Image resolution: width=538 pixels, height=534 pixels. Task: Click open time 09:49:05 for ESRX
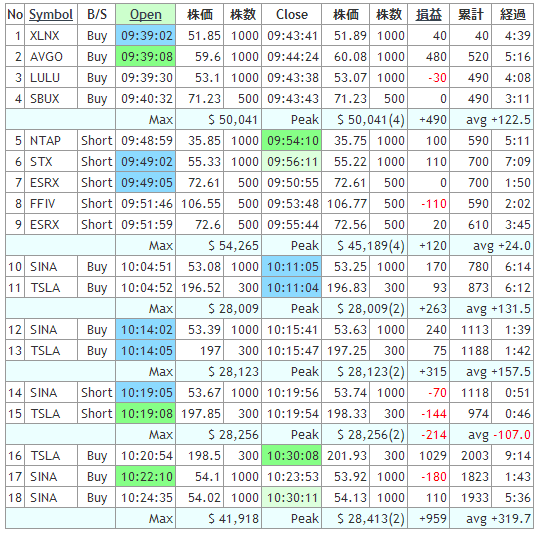coord(146,182)
